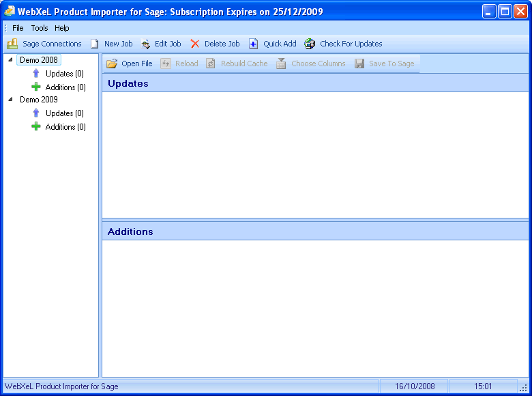Select Additions (0) under Demo 2008

65,87
